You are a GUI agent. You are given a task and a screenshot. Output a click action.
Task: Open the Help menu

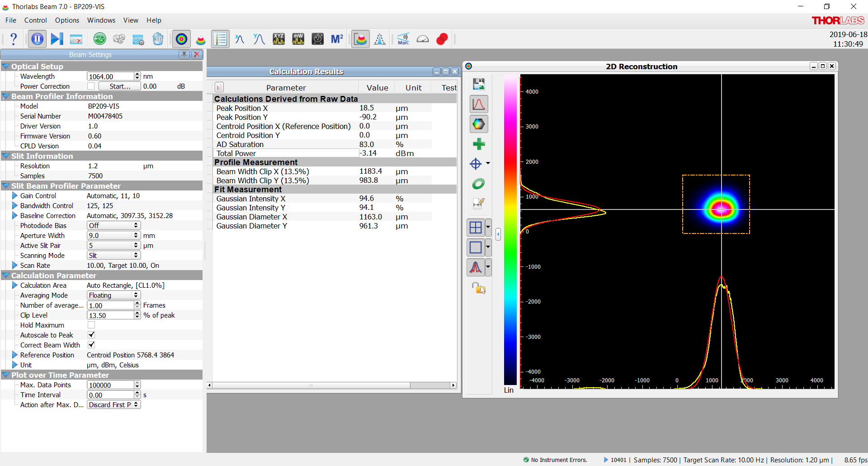coord(154,20)
